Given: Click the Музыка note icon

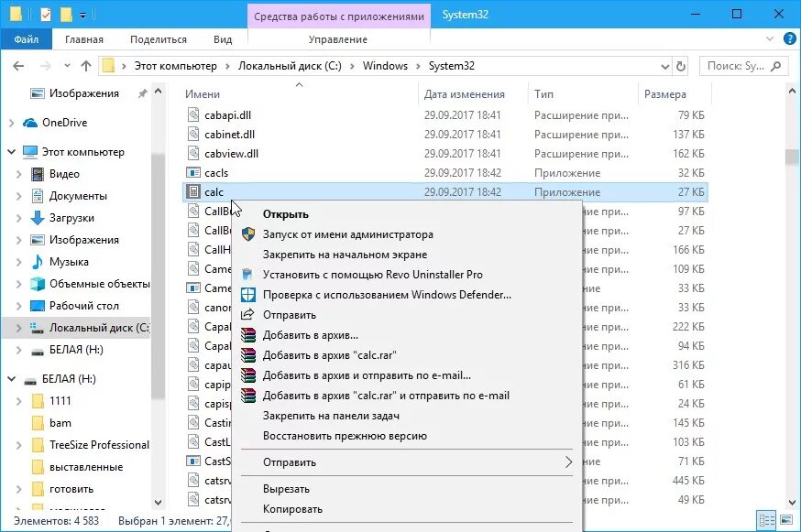Looking at the screenshot, I should (38, 261).
